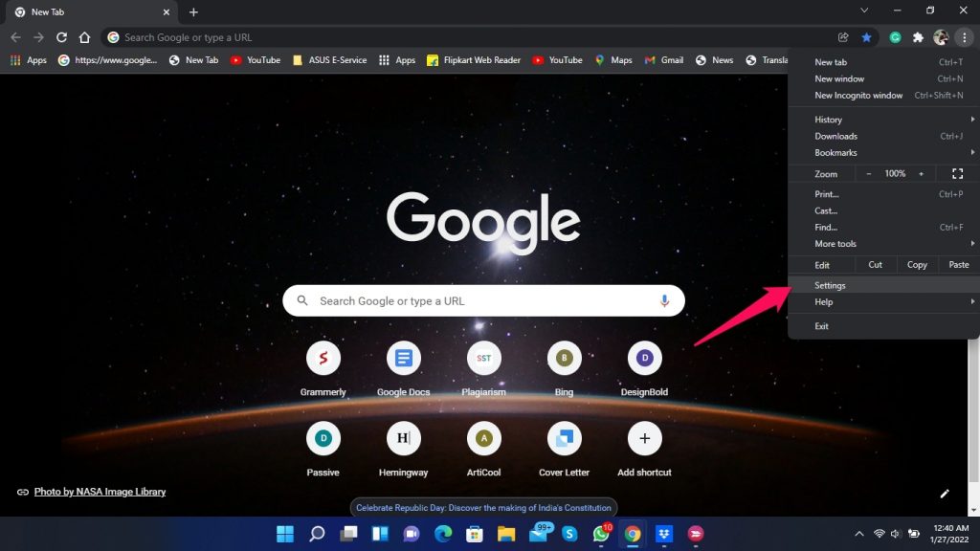Open the Grammerly shortcut tile
The height and width of the screenshot is (551, 980).
coord(323,368)
